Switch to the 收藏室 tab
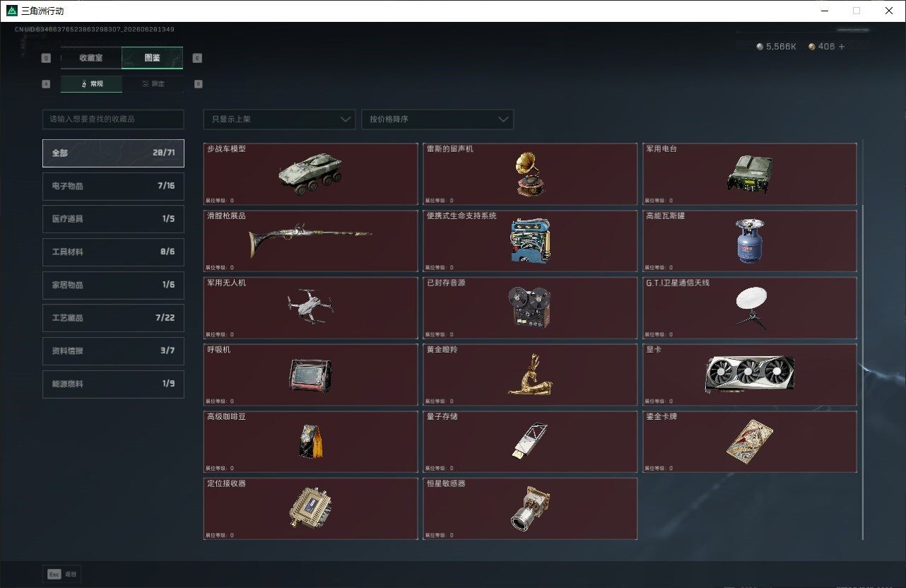Screen dimensions: 906x588 91,58
